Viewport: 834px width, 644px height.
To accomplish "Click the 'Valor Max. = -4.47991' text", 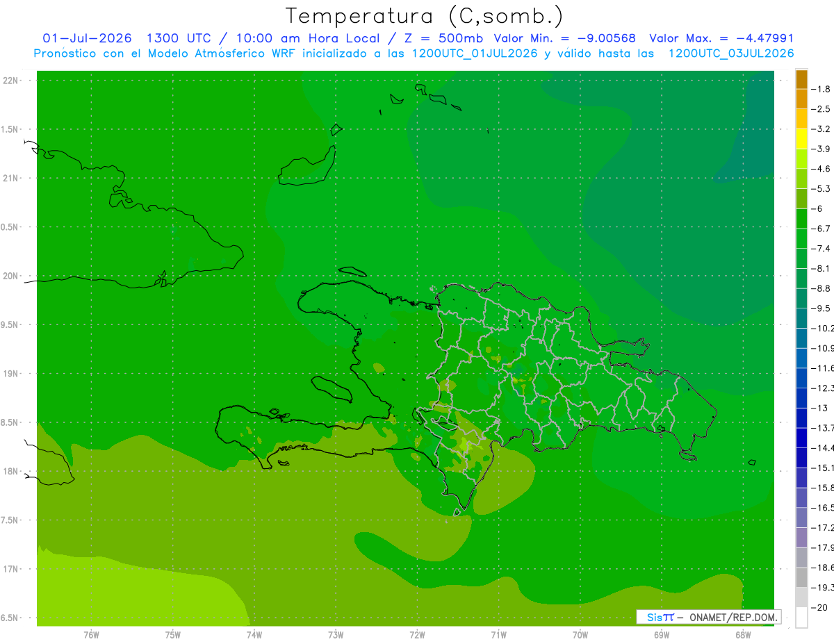I will (721, 38).
